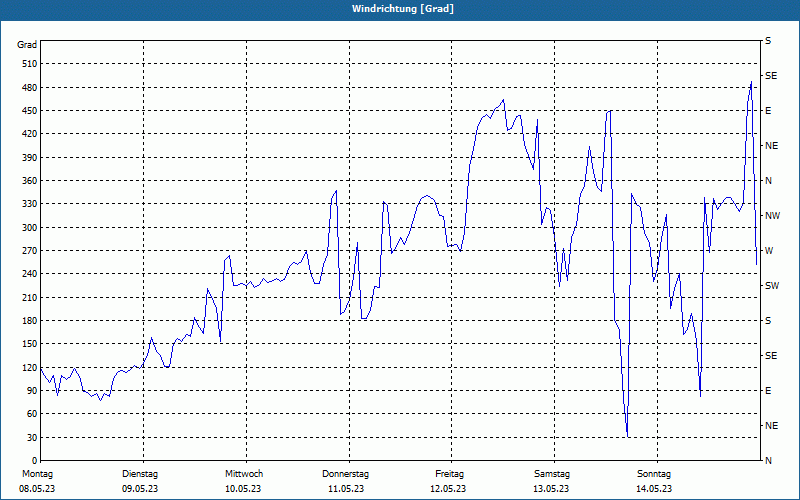The width and height of the screenshot is (800, 500).
Task: Select the 60 degree axis label
Action: point(32,414)
